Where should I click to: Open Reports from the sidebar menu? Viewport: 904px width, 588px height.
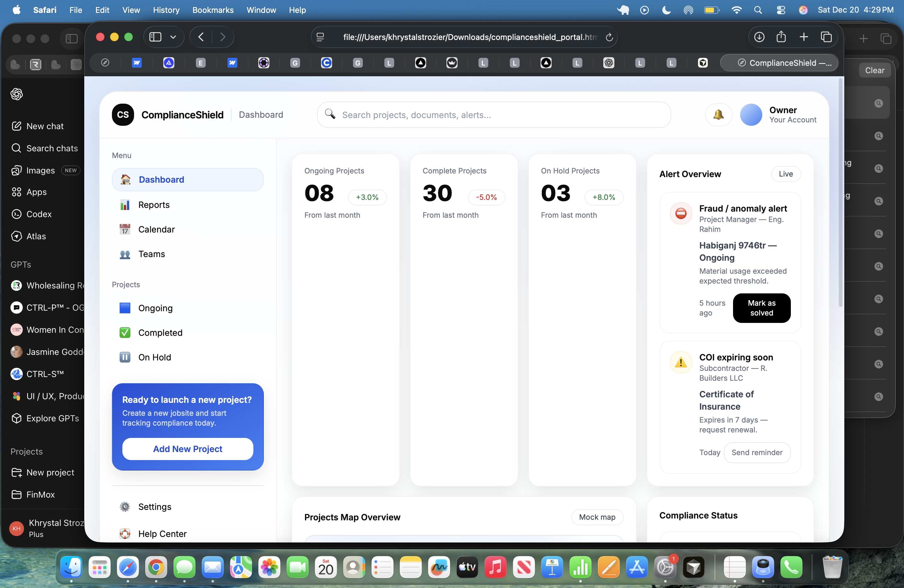[x=153, y=205]
